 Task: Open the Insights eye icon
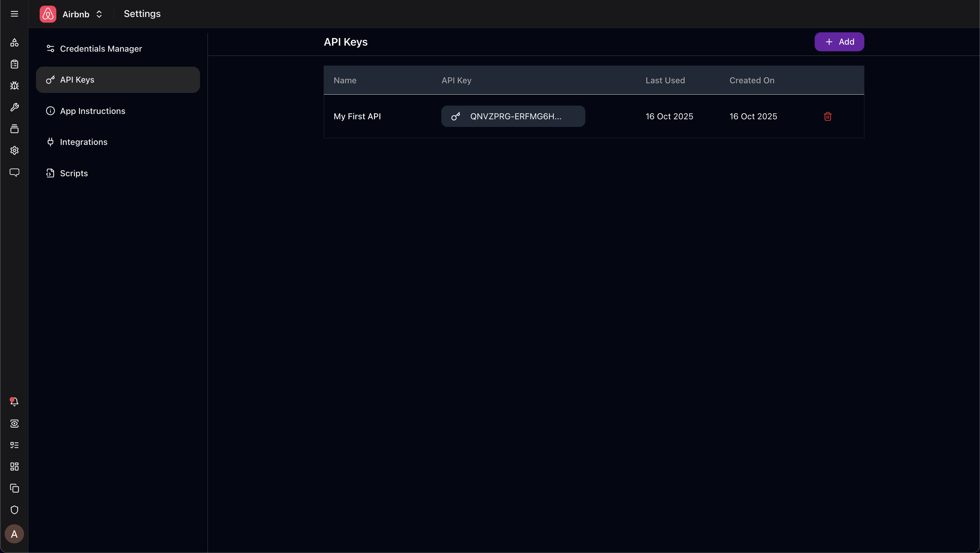tap(14, 423)
